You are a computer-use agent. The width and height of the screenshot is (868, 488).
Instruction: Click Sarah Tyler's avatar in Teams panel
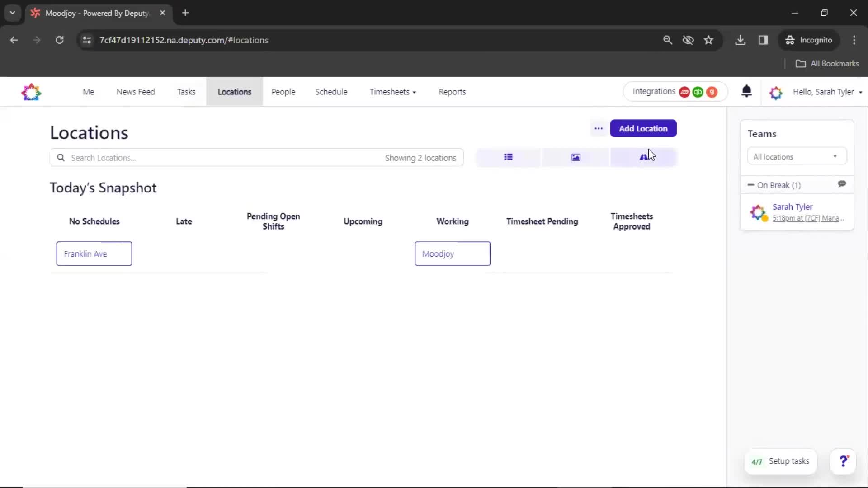coord(758,212)
